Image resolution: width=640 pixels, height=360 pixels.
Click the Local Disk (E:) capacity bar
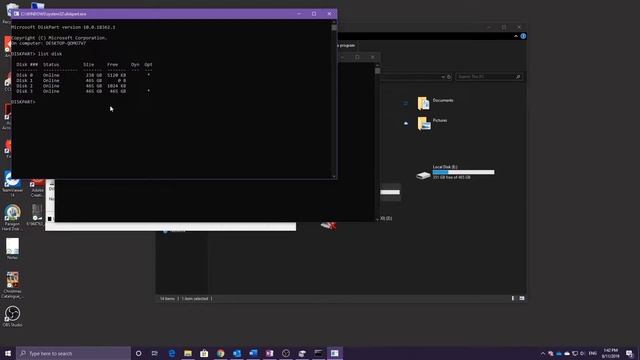(463, 172)
